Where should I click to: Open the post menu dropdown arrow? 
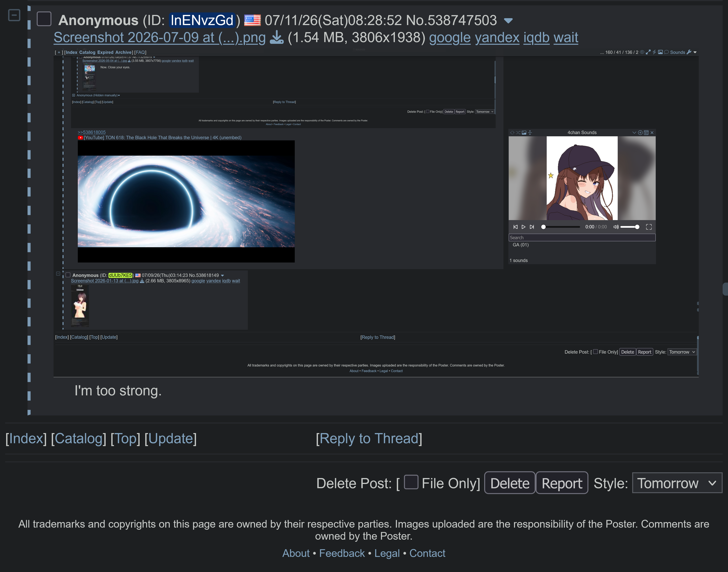click(508, 21)
